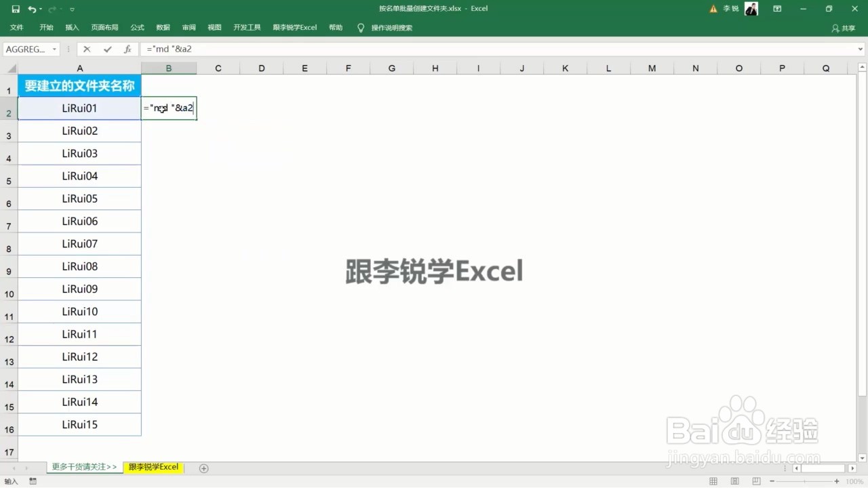Click in the formula bar input

coord(498,49)
